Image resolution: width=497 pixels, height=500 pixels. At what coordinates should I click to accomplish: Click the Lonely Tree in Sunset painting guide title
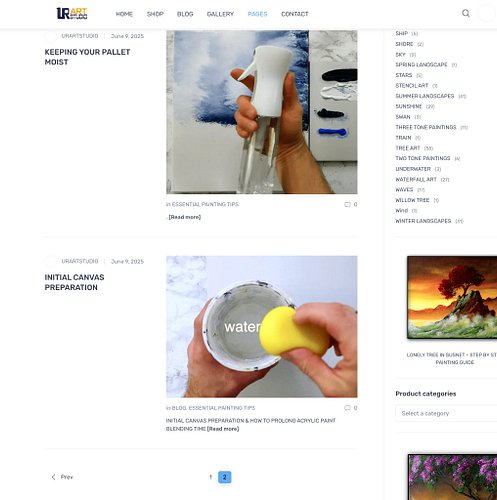[x=452, y=358]
